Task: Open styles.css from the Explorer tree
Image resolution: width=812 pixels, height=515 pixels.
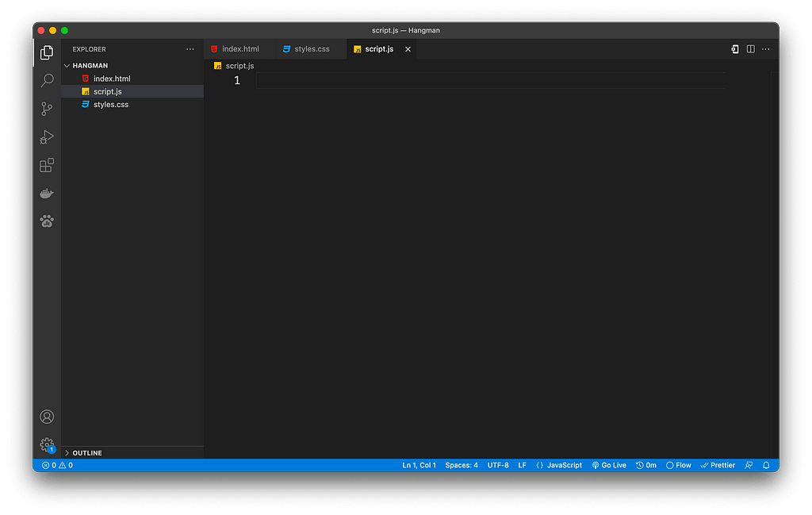Action: coord(110,105)
